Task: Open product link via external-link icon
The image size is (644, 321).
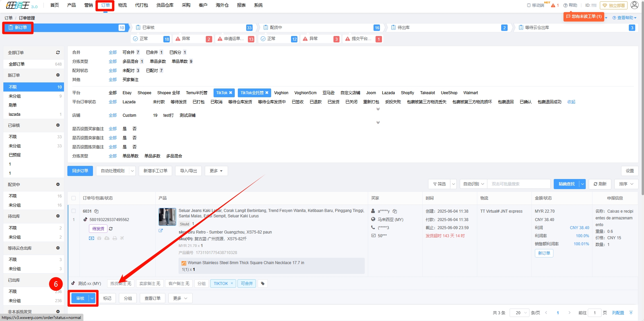Action: (x=161, y=230)
